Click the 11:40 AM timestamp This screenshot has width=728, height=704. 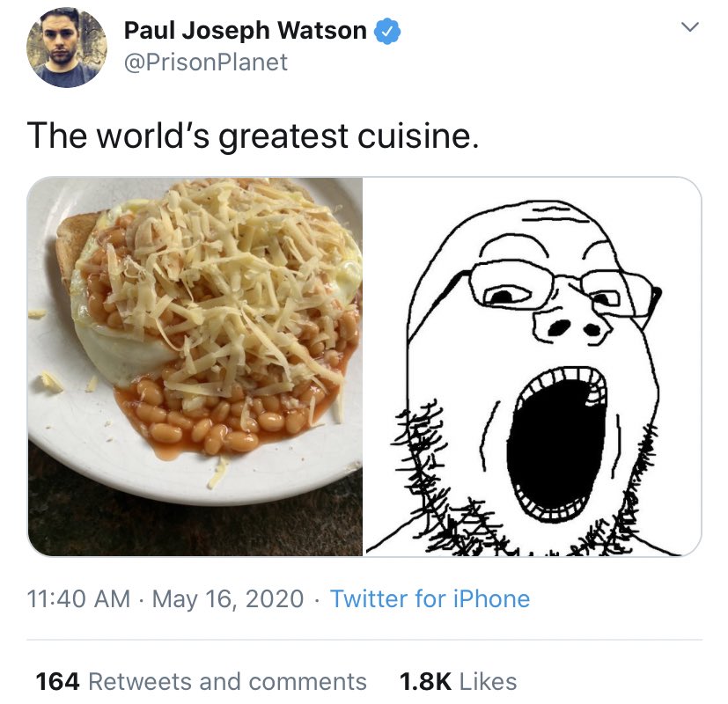(78, 598)
